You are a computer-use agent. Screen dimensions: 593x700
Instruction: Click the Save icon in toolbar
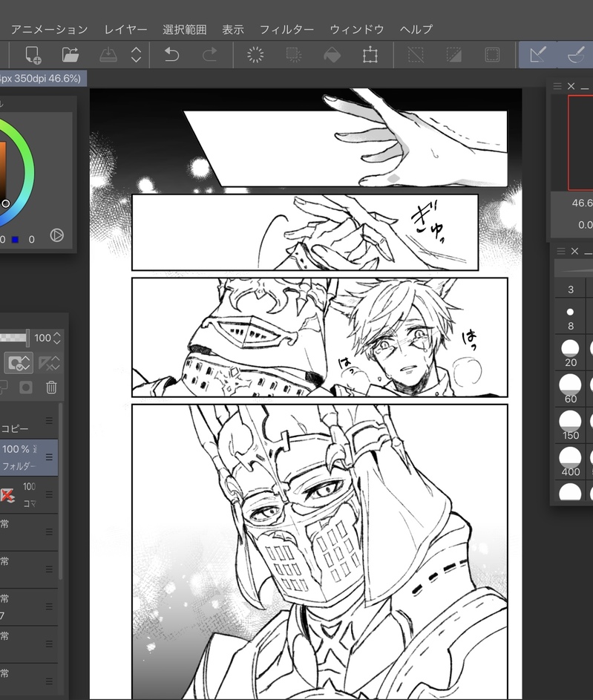tap(108, 55)
